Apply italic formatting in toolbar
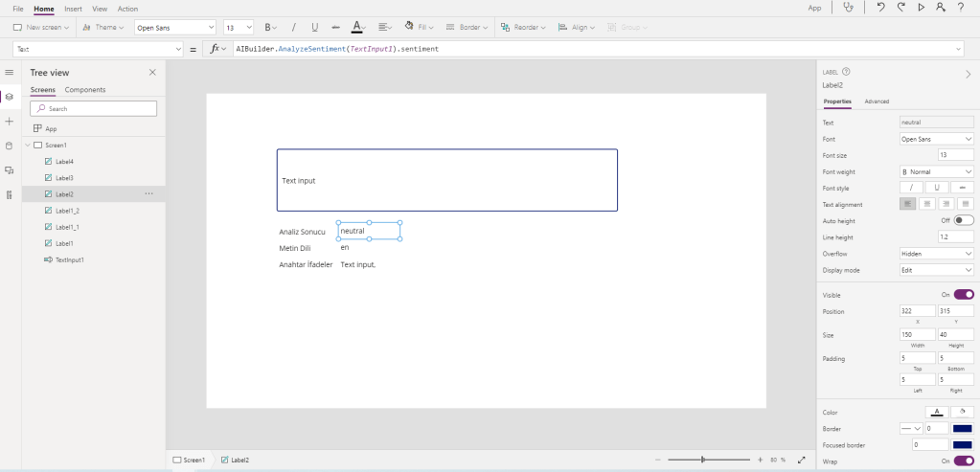 click(292, 27)
